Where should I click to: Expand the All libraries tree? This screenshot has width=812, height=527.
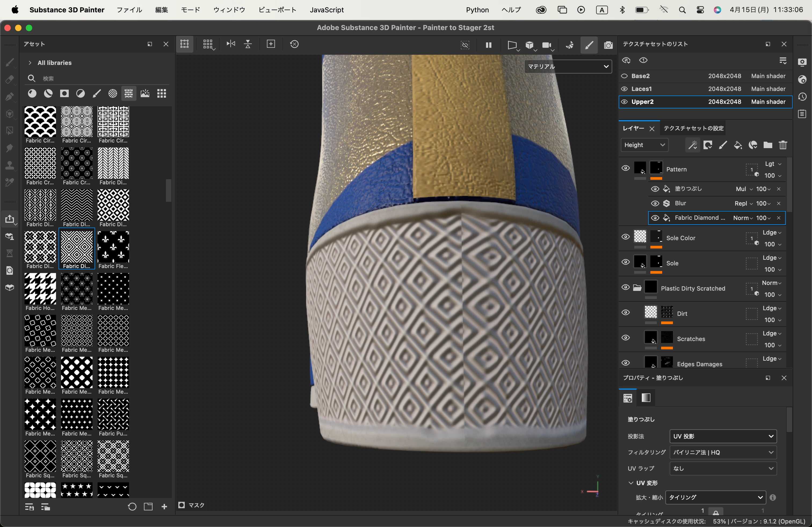(30, 63)
